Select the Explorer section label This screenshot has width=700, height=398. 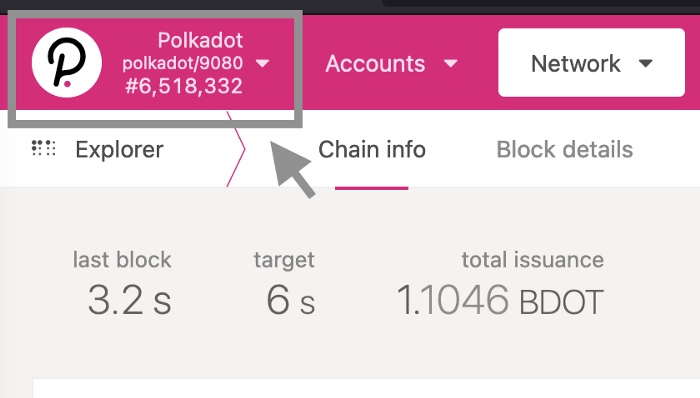pyautogui.click(x=119, y=149)
